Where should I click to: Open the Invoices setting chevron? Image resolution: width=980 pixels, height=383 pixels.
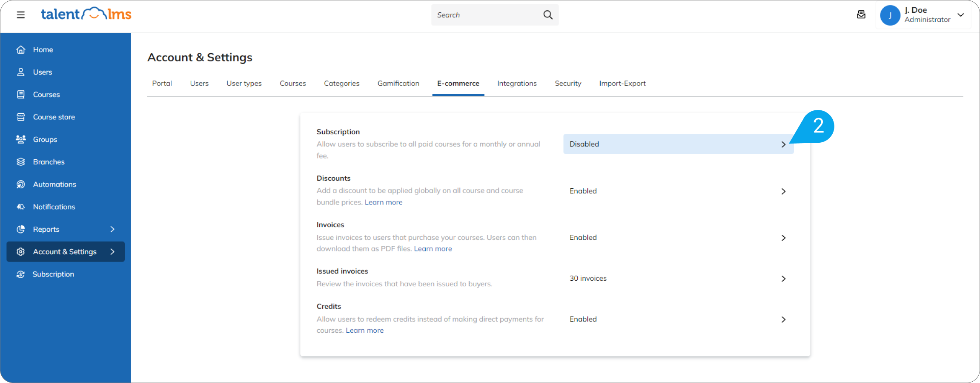(783, 238)
